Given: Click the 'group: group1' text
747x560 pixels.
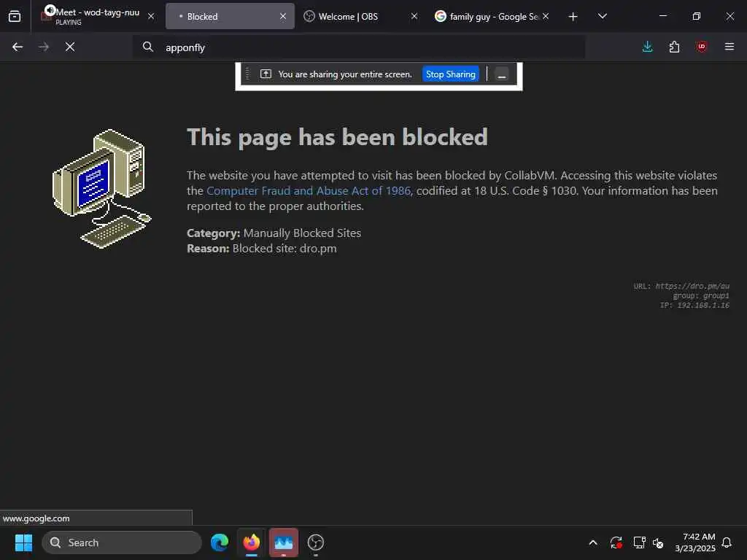Looking at the screenshot, I should coord(701,296).
